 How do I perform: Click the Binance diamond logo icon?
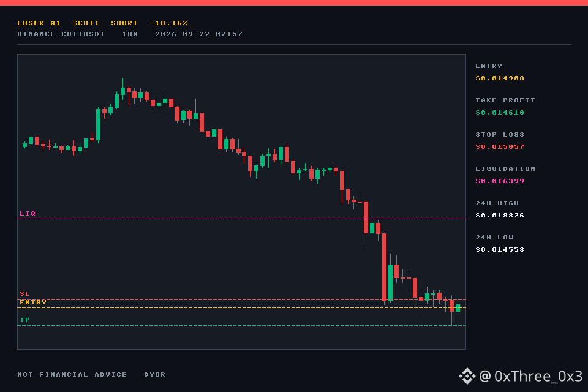(x=467, y=376)
